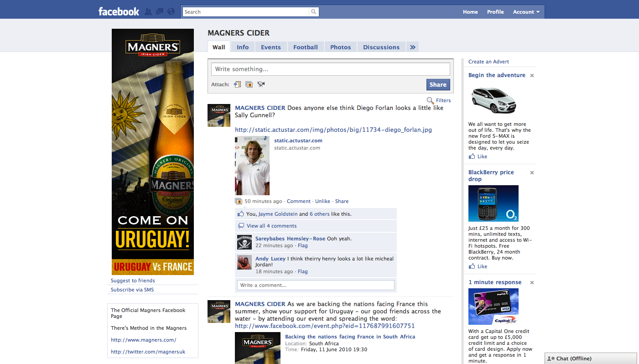Open the 1 minute response advert title
The height and width of the screenshot is (364, 639).
click(x=495, y=282)
